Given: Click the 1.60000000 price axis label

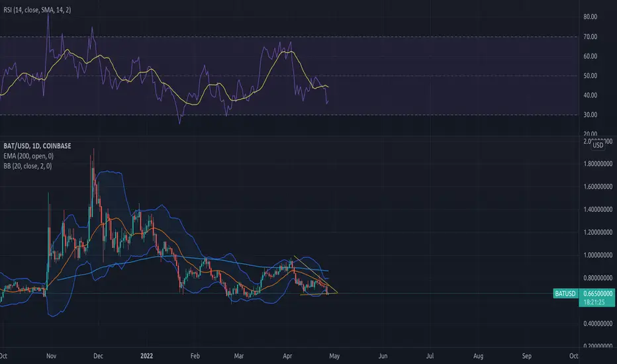Looking at the screenshot, I should click(598, 187).
